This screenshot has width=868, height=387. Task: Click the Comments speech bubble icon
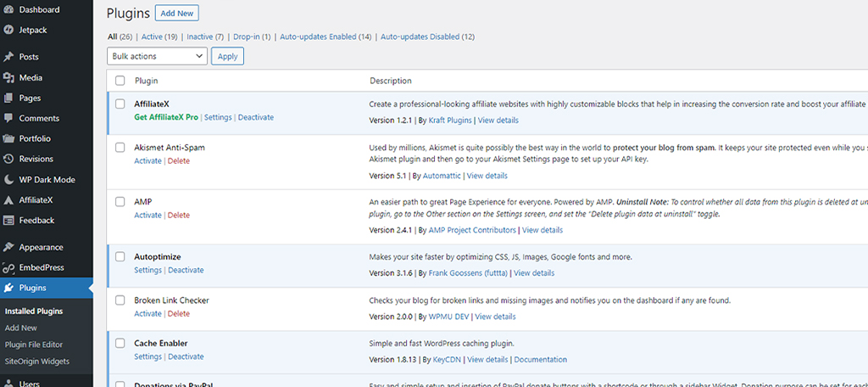click(x=8, y=118)
